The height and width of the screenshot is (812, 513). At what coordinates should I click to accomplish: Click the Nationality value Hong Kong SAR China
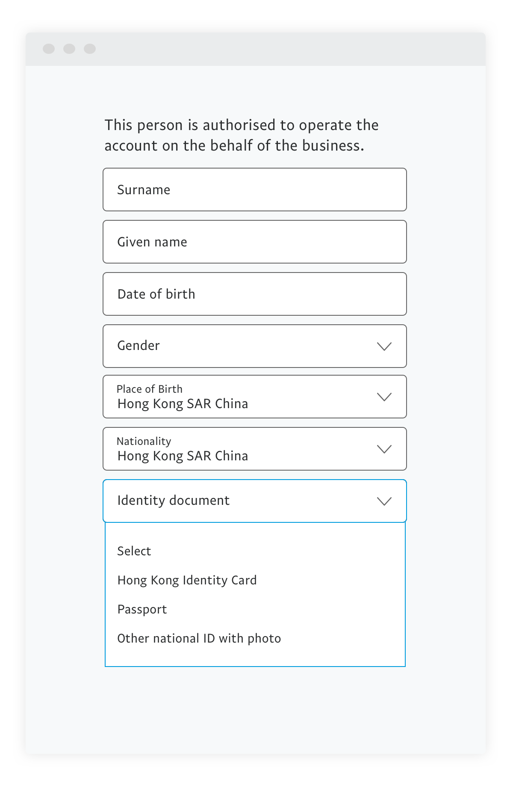tap(183, 456)
